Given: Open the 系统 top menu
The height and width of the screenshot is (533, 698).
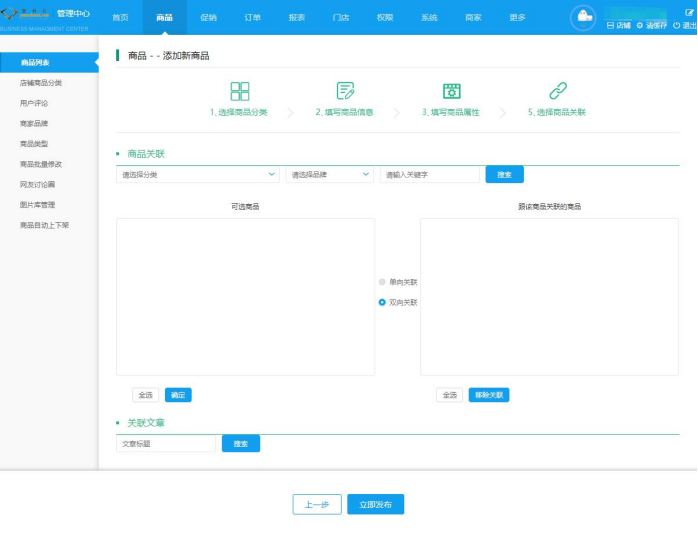Looking at the screenshot, I should coord(429,18).
